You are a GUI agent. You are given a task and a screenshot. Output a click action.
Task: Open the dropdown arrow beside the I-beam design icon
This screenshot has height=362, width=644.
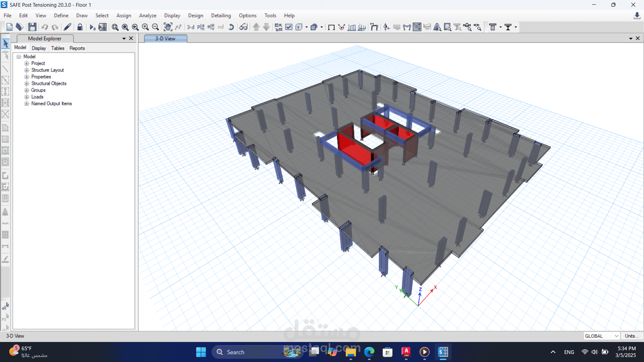(x=516, y=27)
